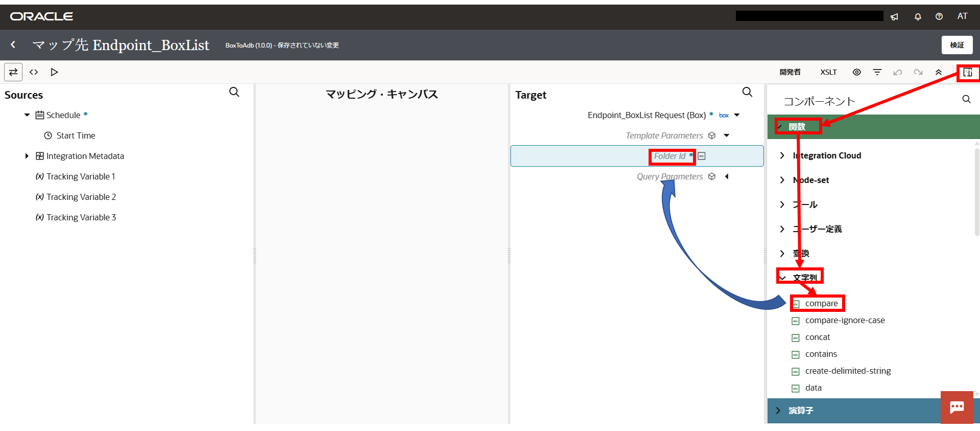Viewport: 980px width, 431px height.
Task: Select the compare function
Action: point(821,304)
